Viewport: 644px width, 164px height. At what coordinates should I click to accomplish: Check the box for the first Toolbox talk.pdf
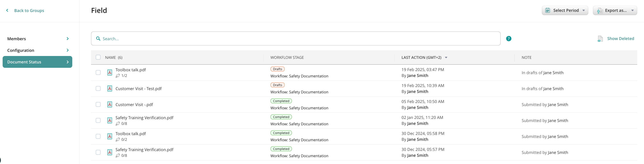tap(98, 73)
